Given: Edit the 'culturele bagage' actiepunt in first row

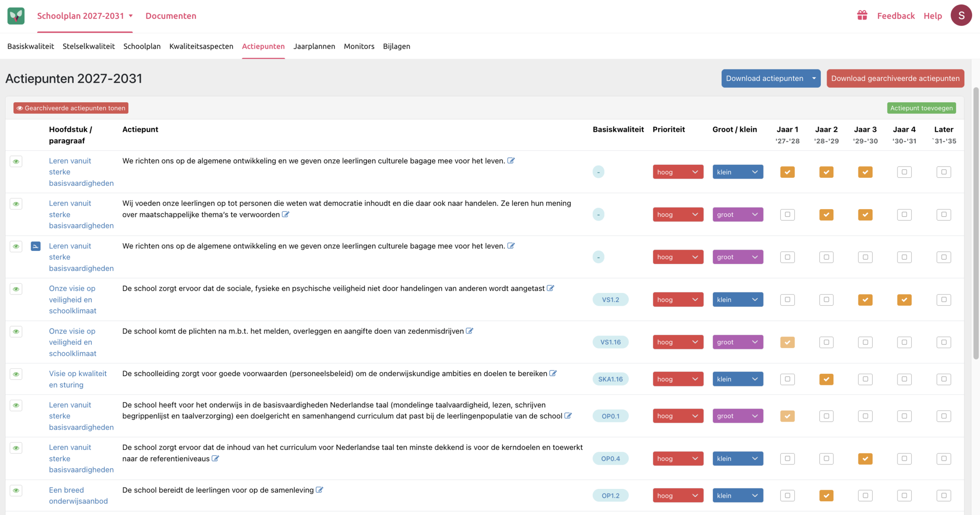Looking at the screenshot, I should (511, 161).
